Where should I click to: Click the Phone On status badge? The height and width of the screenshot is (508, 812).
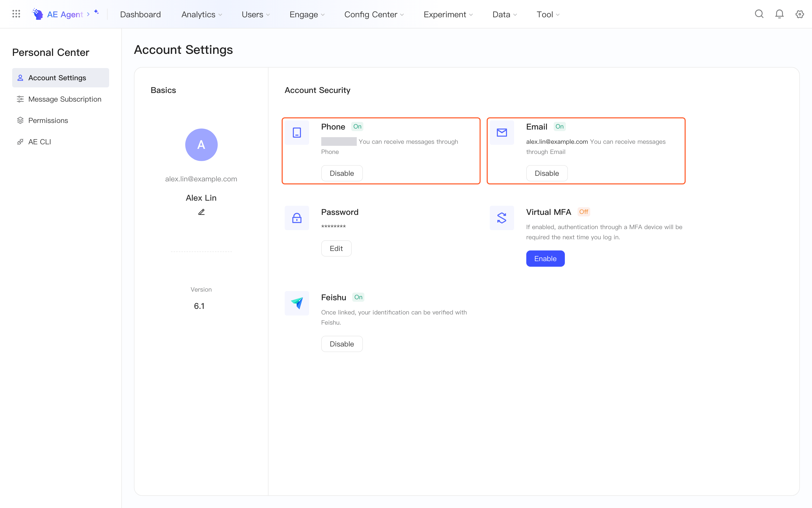click(357, 127)
